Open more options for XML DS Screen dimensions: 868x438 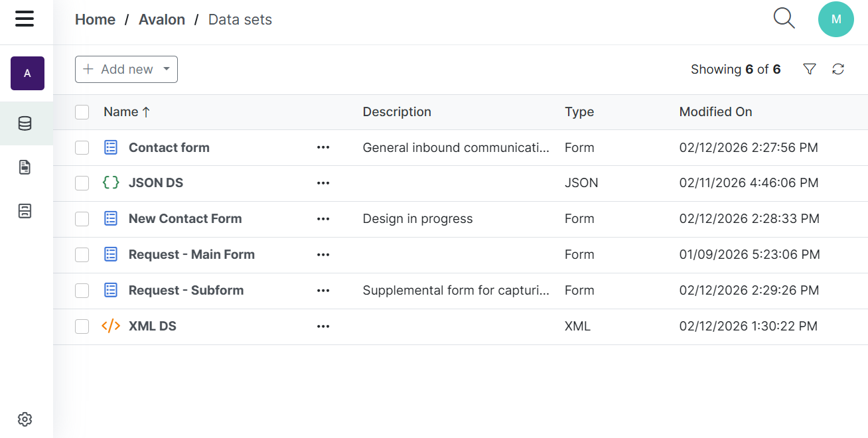[323, 327]
